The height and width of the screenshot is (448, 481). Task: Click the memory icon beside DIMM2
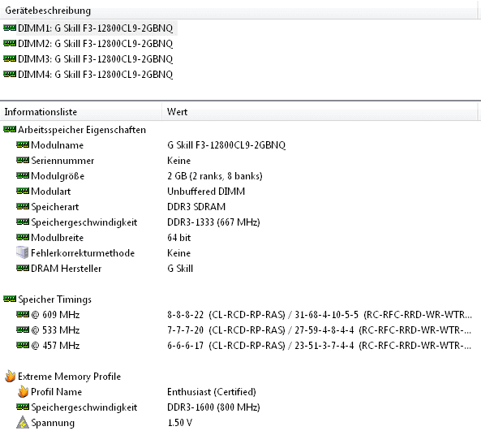coord(10,43)
